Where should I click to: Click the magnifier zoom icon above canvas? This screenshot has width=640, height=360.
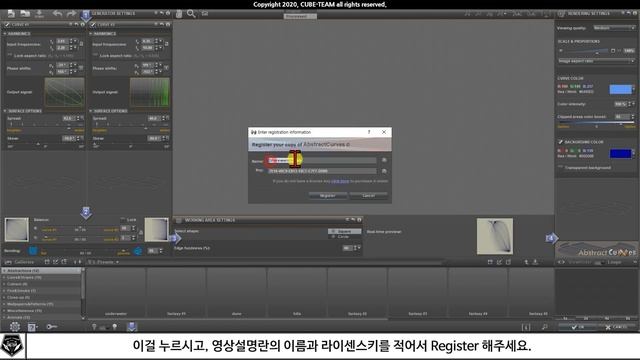[191, 14]
